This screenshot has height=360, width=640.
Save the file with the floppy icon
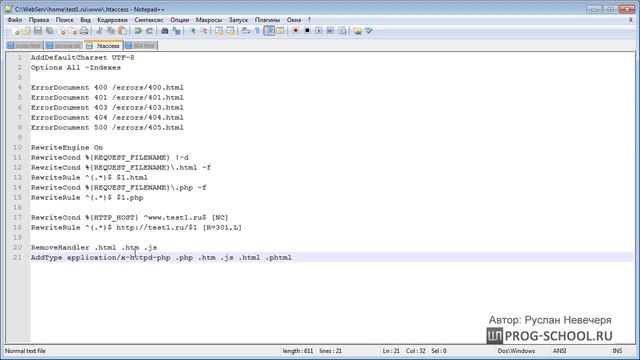[x=38, y=31]
